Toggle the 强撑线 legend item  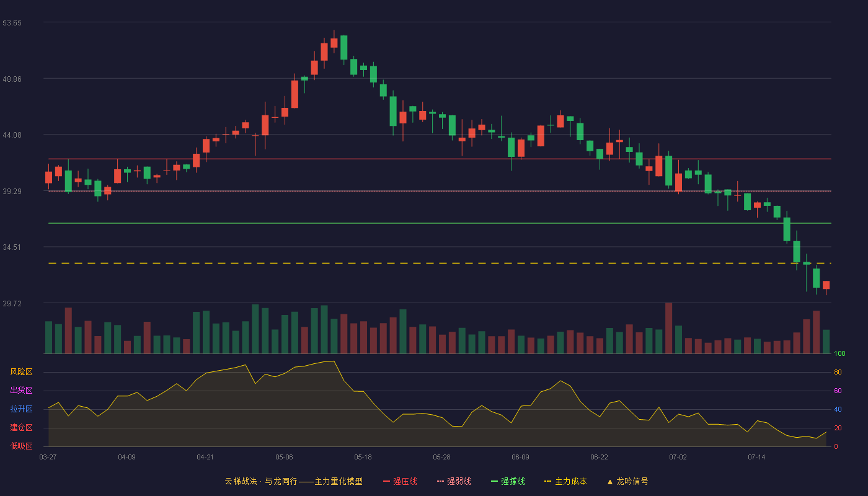508,481
